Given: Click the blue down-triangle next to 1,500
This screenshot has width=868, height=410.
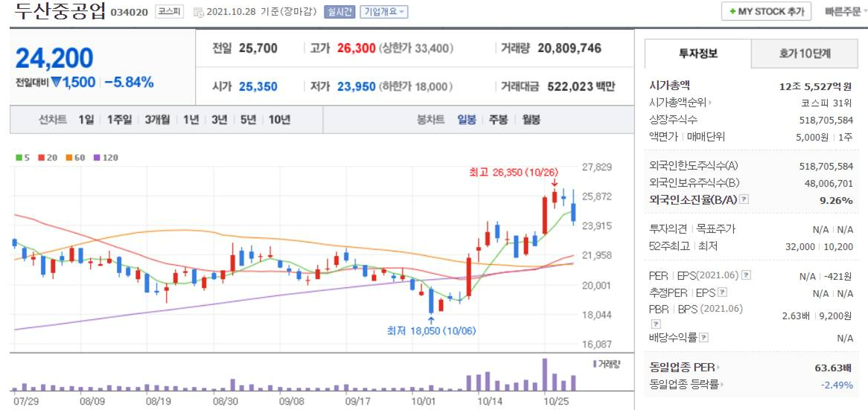Looking at the screenshot, I should point(57,83).
